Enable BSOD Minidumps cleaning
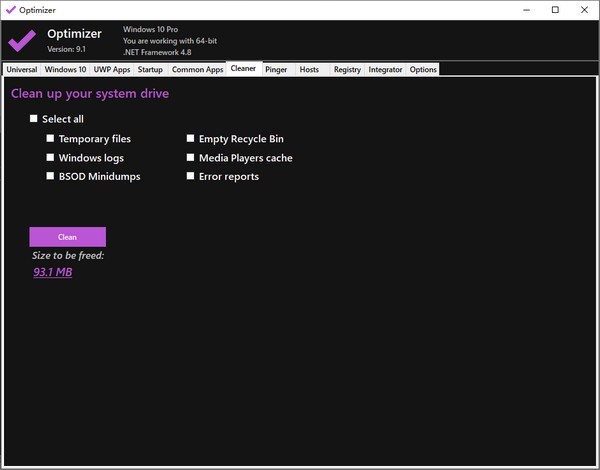Screen dimensions: 600x470 50,176
